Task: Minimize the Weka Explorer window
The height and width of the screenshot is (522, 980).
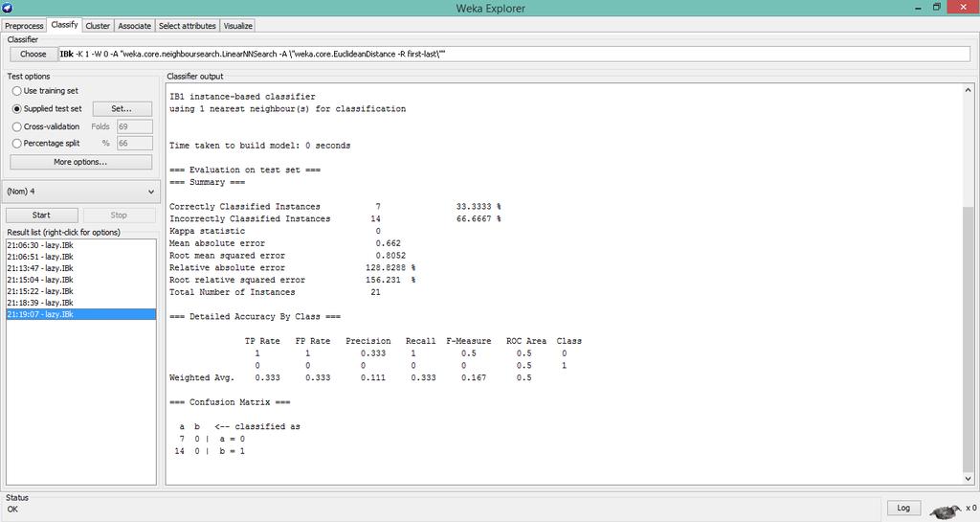Action: pyautogui.click(x=919, y=8)
